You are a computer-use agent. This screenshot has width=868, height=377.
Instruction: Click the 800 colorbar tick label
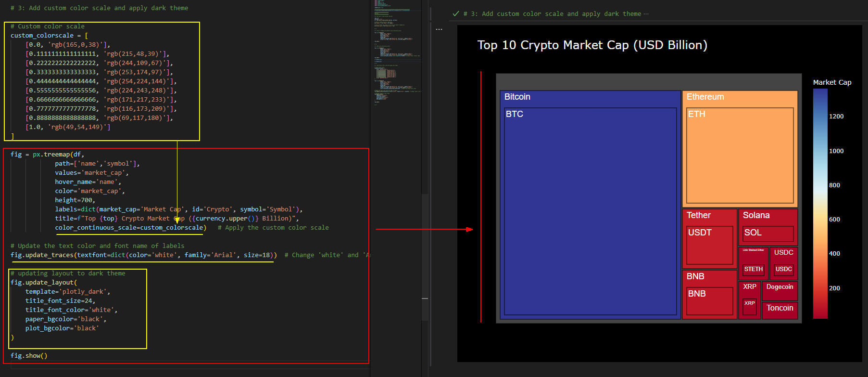(834, 185)
